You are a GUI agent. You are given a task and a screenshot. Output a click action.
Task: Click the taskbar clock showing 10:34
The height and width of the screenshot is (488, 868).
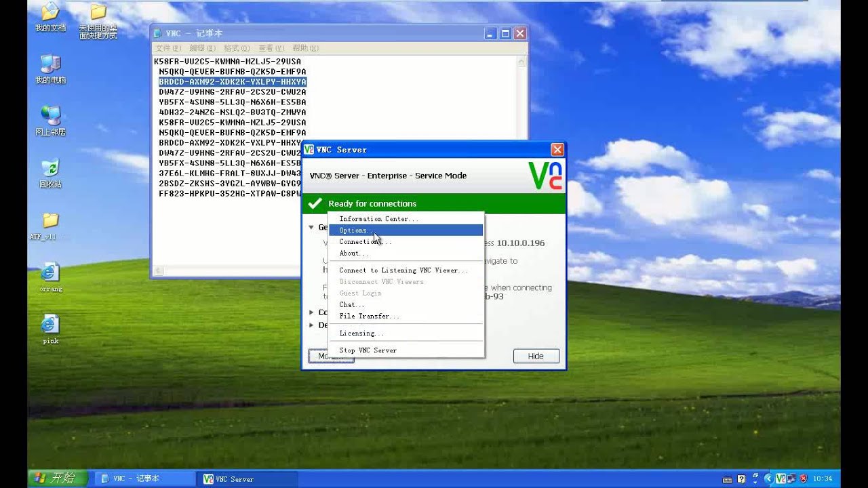point(823,479)
